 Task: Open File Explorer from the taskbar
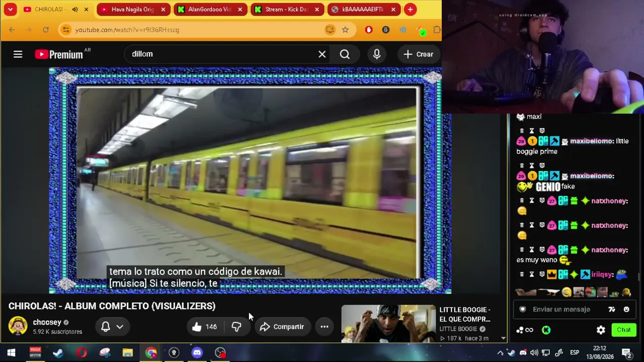[x=127, y=352]
